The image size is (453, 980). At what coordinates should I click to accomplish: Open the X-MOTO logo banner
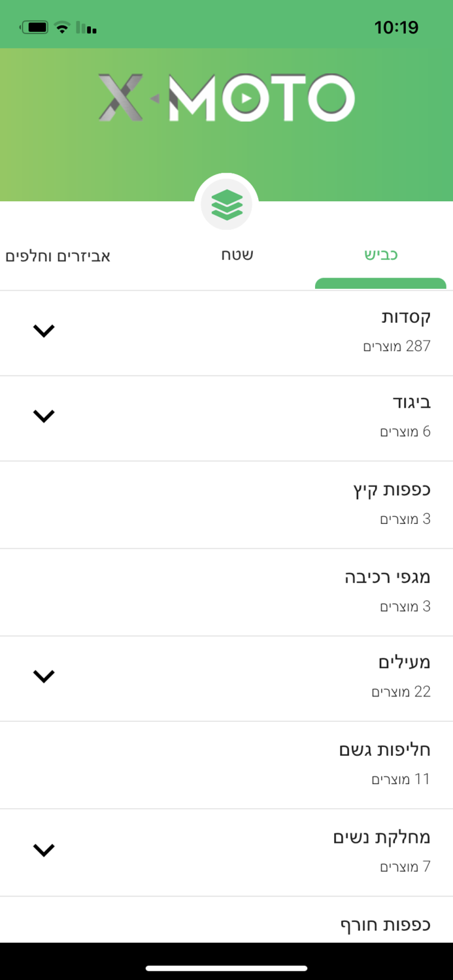coord(226,98)
